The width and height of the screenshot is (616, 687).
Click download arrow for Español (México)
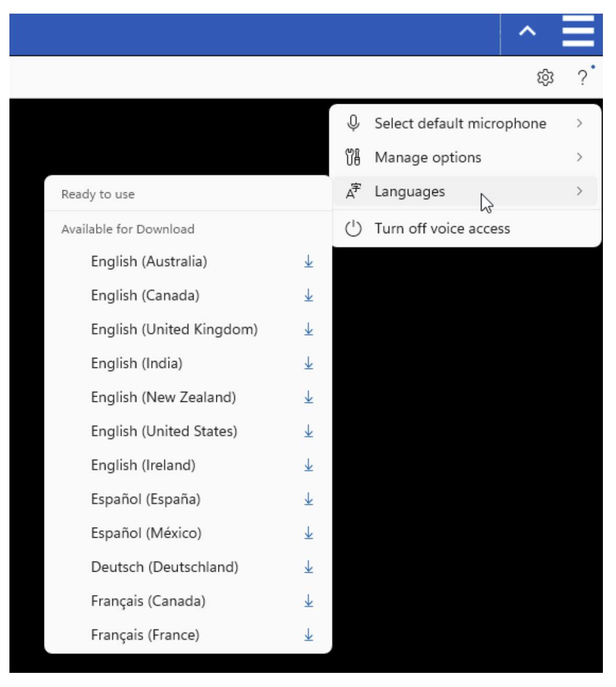[309, 533]
